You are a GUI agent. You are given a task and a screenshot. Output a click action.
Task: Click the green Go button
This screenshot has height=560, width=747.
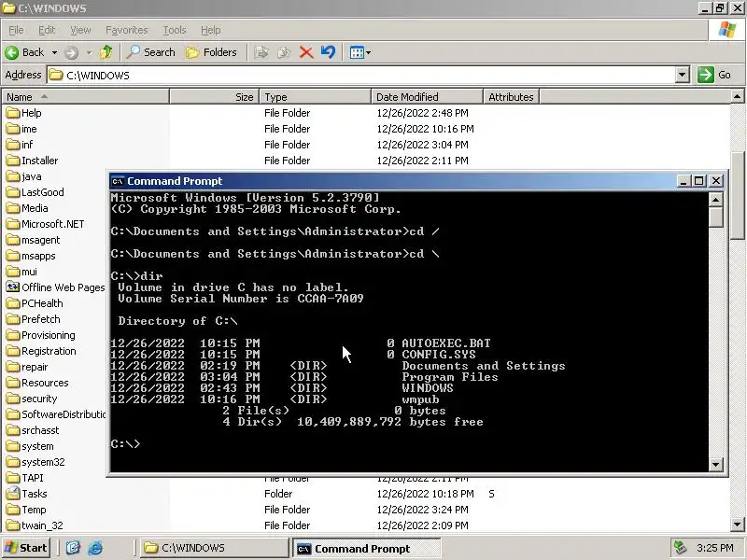(714, 75)
